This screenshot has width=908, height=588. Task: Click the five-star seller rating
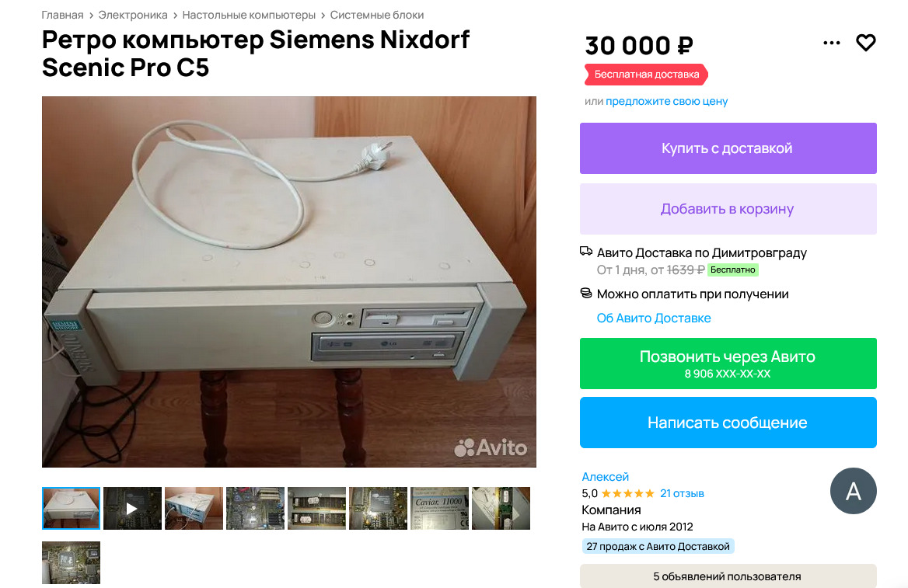[627, 494]
